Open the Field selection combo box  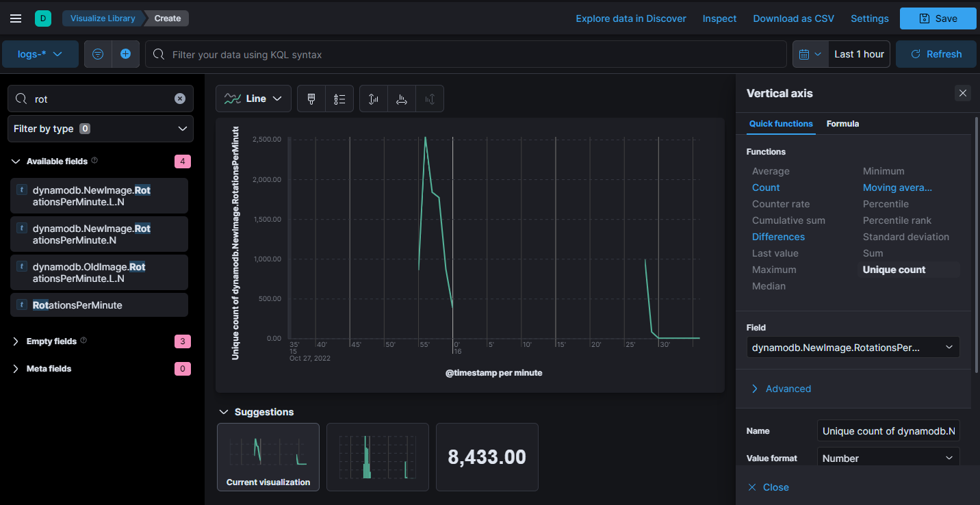(853, 348)
